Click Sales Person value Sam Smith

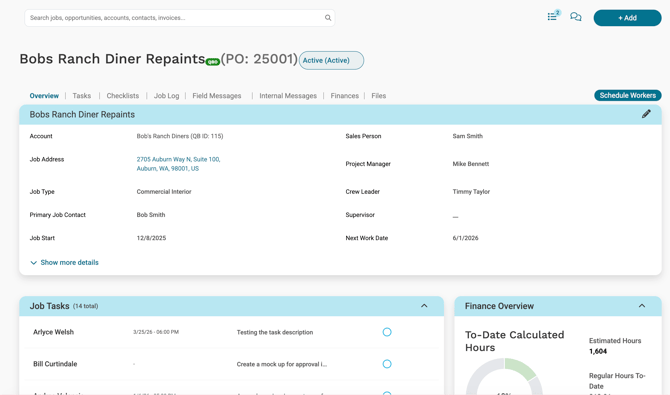point(467,136)
